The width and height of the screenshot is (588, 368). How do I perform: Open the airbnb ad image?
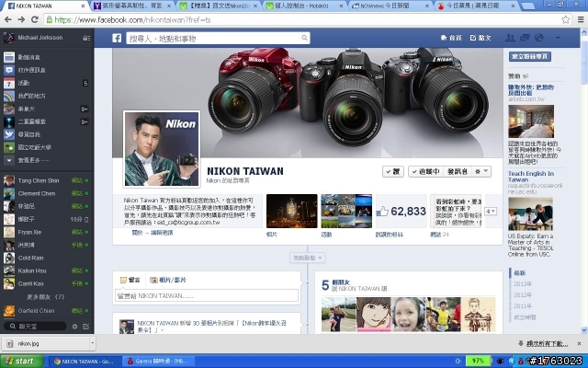(531, 121)
